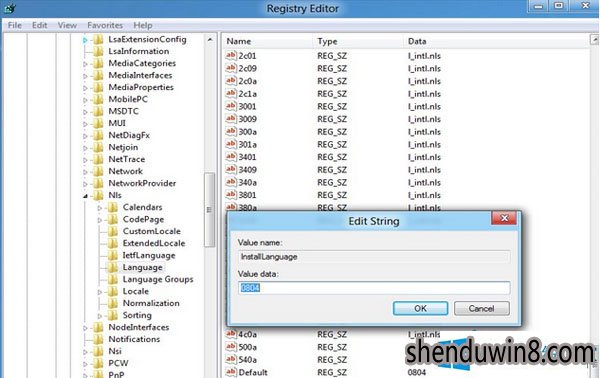Image resolution: width=600 pixels, height=378 pixels.
Task: Click the Registry Editor title bar icon
Action: [x=10, y=8]
